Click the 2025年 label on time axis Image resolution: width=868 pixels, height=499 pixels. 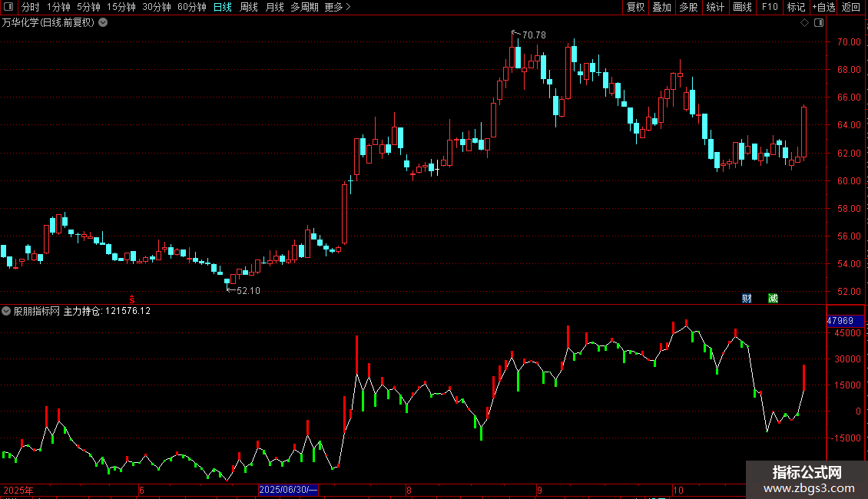(x=18, y=490)
